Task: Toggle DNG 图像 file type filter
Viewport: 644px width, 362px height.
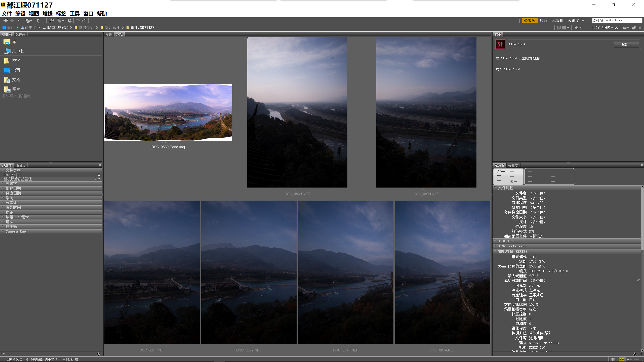Action: (51, 175)
